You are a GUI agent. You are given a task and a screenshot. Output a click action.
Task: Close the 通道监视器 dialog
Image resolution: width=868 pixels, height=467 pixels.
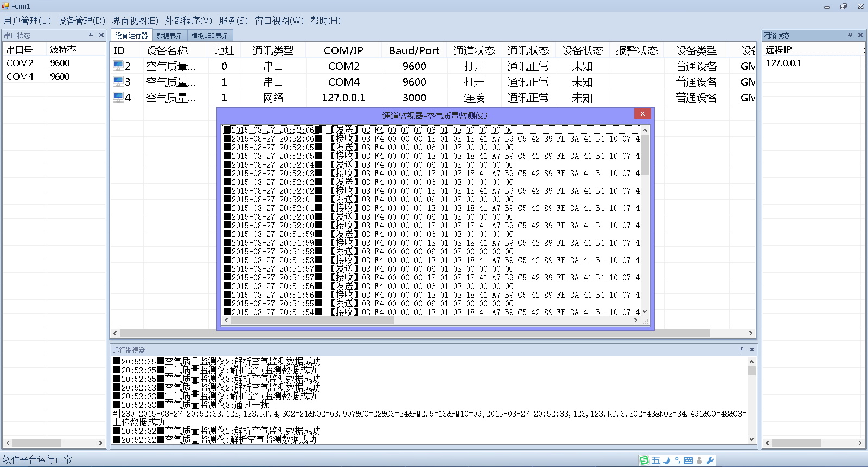point(642,113)
